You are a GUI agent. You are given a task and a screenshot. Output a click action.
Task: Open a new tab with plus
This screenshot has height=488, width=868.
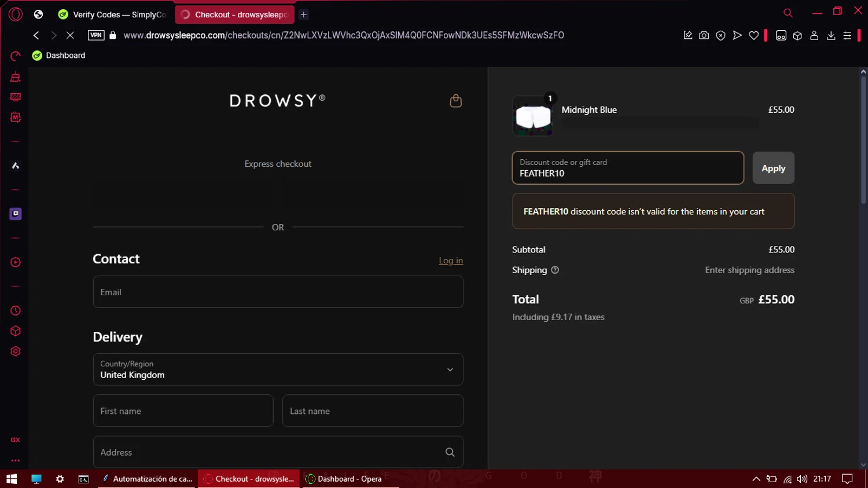[304, 14]
